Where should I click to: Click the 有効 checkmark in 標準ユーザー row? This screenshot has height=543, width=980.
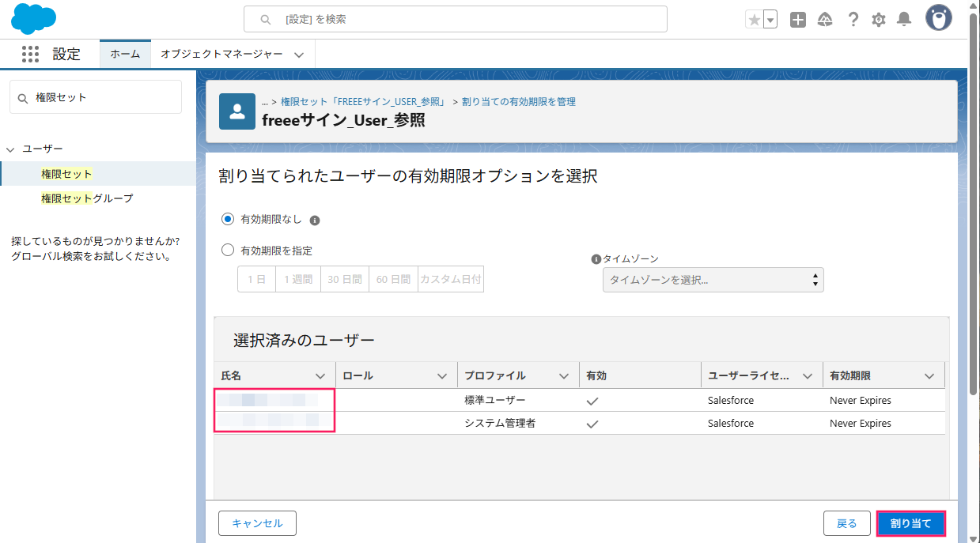(x=592, y=401)
